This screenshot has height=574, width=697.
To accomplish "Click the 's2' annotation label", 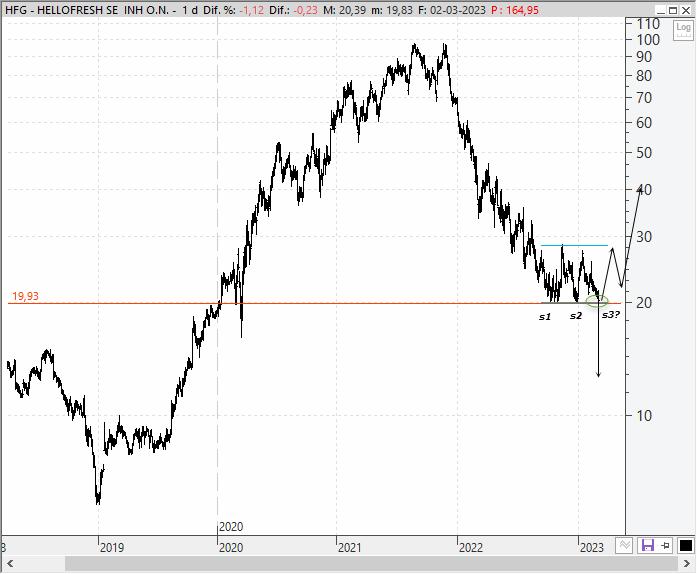I will click(576, 316).
